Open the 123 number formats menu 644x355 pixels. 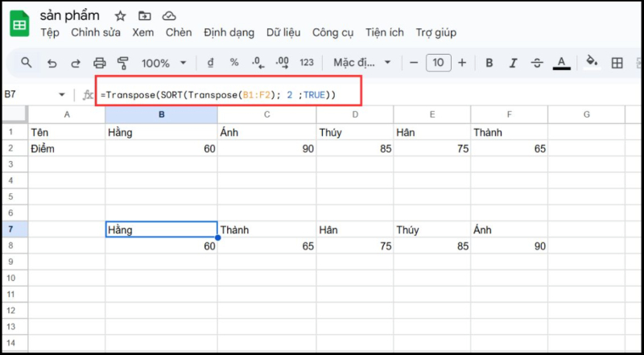tap(307, 63)
